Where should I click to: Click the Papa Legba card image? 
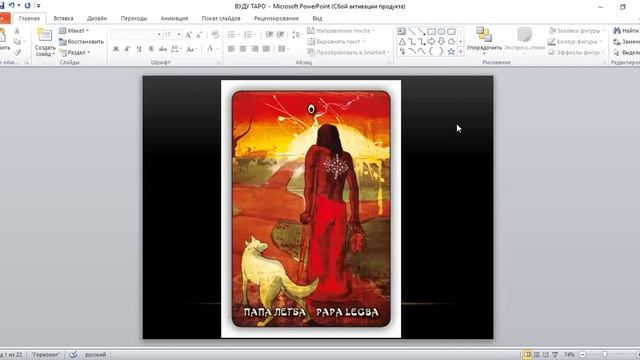311,209
